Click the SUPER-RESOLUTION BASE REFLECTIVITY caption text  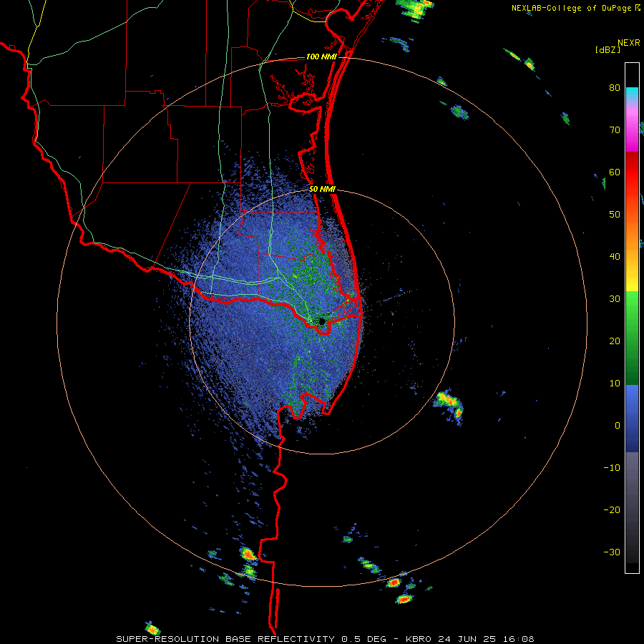pyautogui.click(x=225, y=639)
